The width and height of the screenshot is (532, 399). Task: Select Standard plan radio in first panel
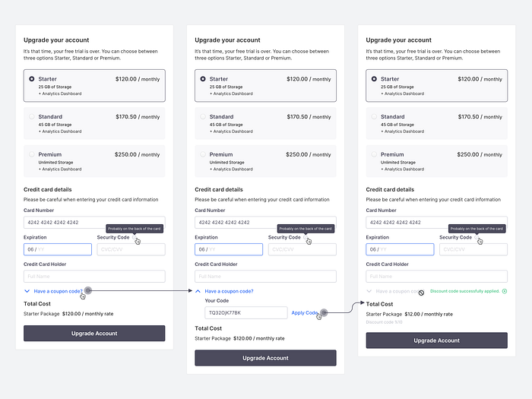pos(32,117)
